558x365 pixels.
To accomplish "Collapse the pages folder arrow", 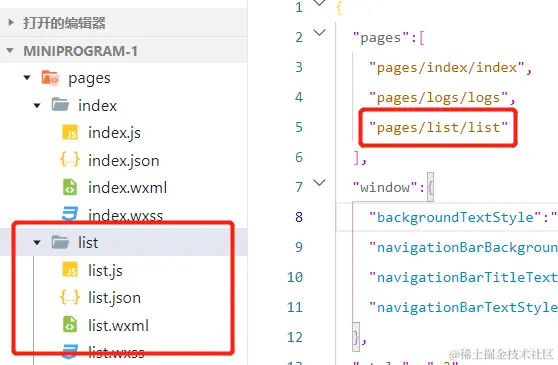I will pos(27,78).
